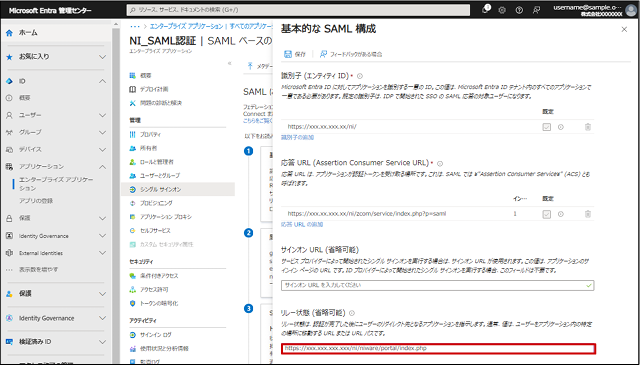Viewport: 640px width, 366px height.
Task: Collapse the resource menu with double-chevron
Action: [229, 63]
